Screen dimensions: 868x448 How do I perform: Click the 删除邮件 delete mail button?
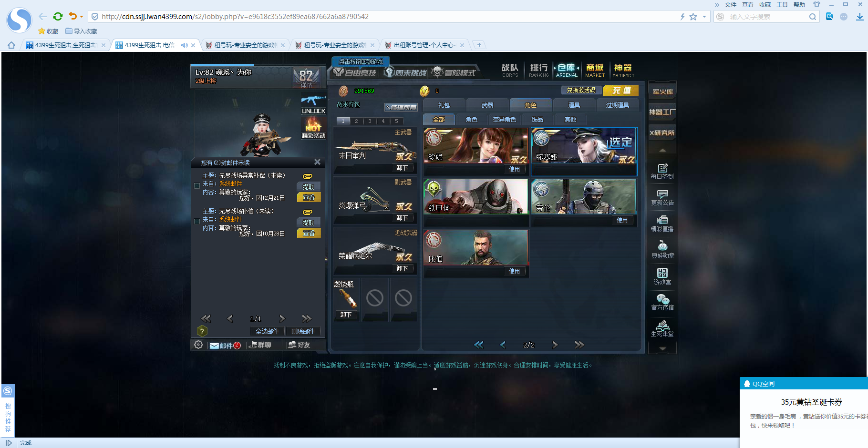[303, 331]
